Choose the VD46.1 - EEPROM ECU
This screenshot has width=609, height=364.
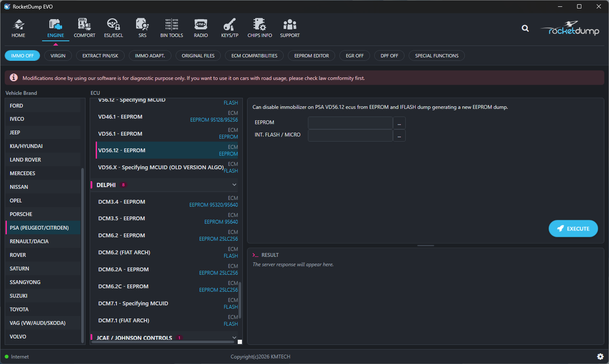[167, 117]
